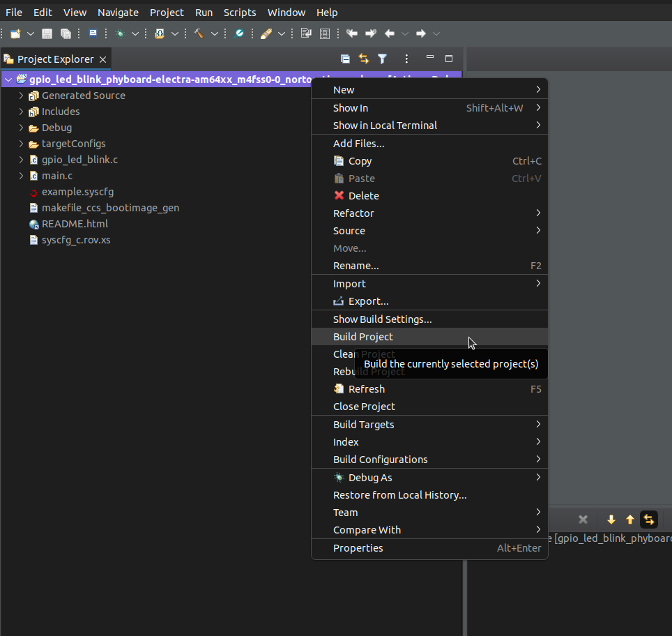Click Rename... entry
This screenshot has width=672, height=636.
click(x=429, y=266)
